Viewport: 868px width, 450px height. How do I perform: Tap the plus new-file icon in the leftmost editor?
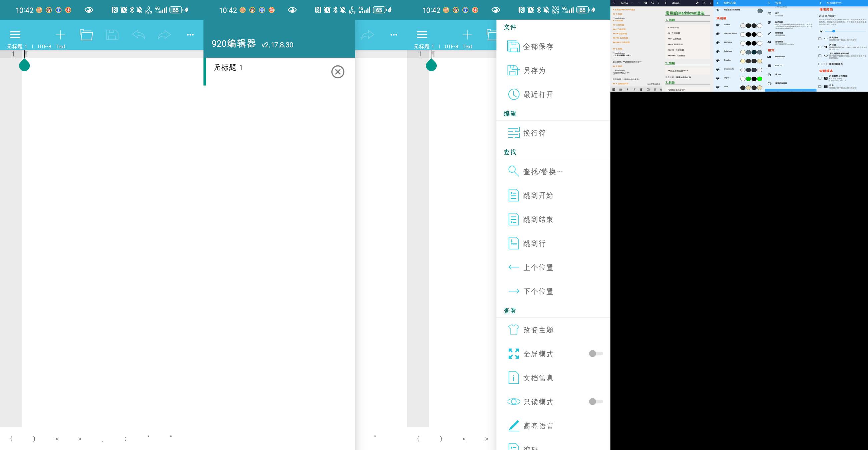[60, 35]
